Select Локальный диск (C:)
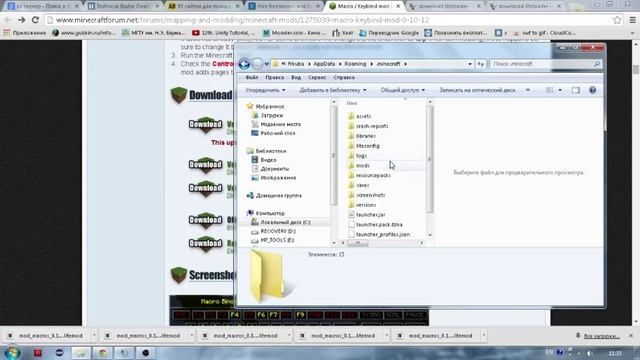 point(285,222)
